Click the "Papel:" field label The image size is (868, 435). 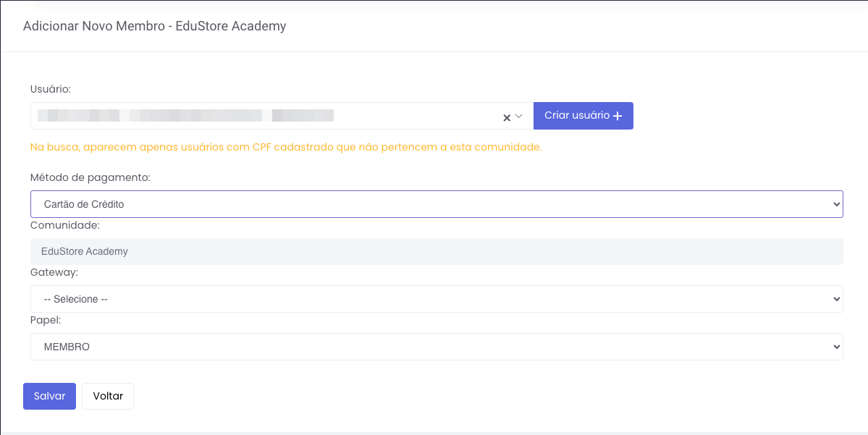tap(46, 320)
